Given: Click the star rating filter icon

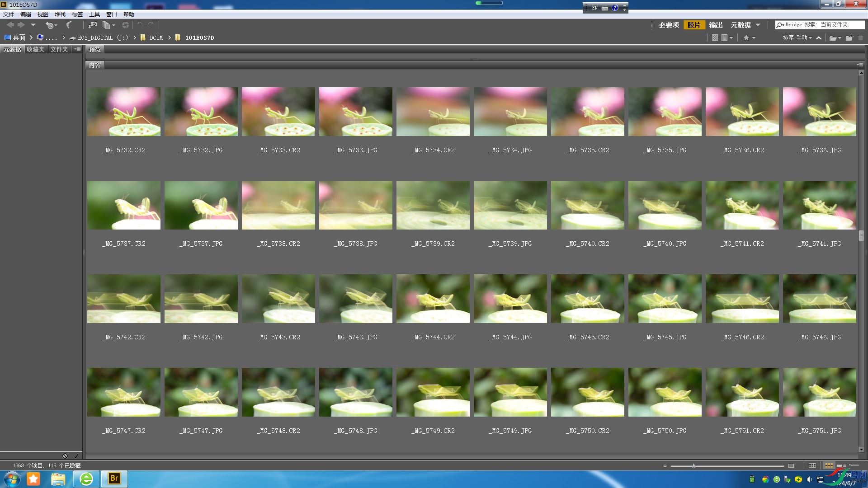Looking at the screenshot, I should [x=746, y=38].
